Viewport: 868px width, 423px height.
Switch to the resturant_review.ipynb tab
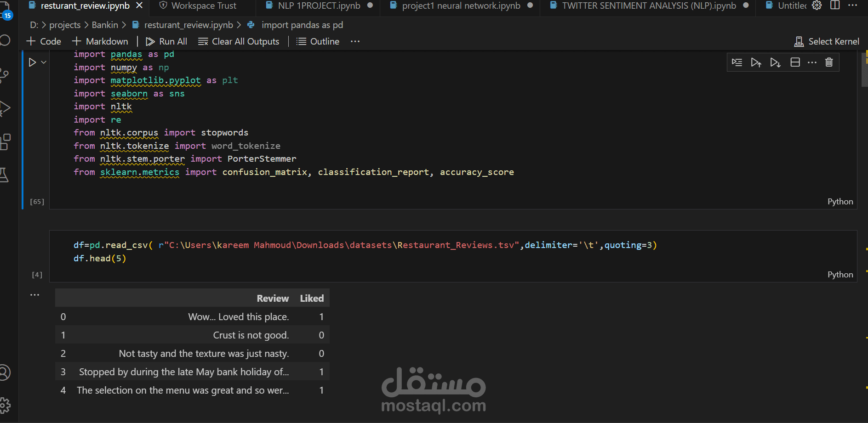85,6
